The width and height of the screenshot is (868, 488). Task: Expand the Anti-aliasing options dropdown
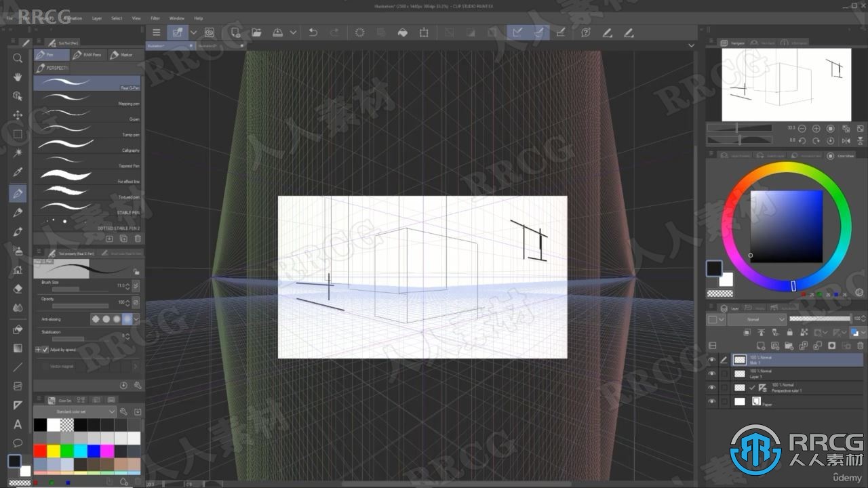(136, 319)
